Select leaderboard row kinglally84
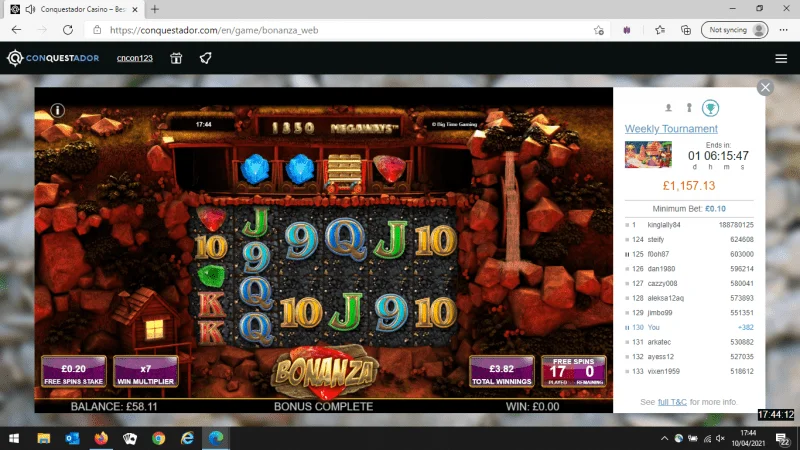800x450 pixels. 689,225
